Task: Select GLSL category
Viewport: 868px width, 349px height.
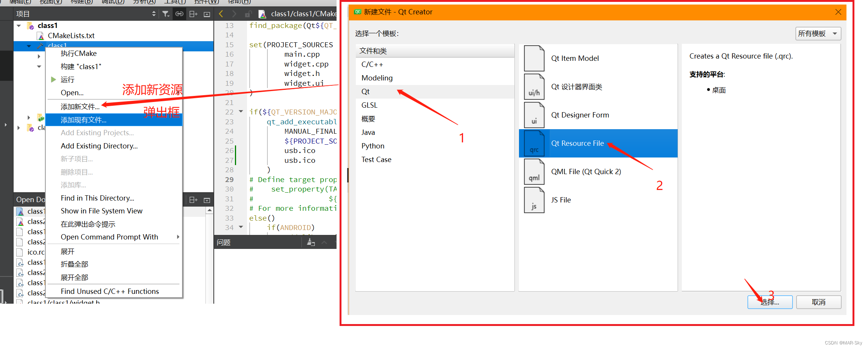Action: point(435,105)
